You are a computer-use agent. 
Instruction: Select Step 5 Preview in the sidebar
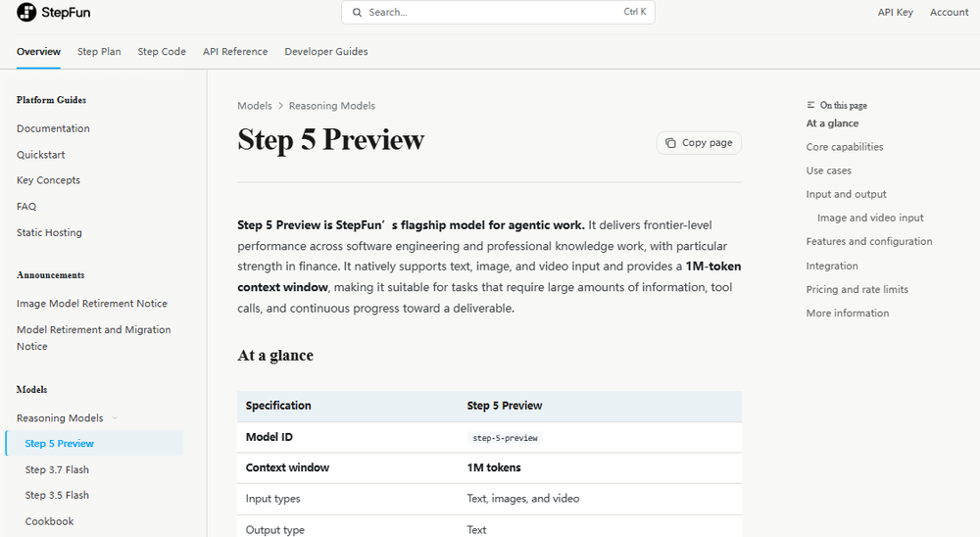point(94,443)
